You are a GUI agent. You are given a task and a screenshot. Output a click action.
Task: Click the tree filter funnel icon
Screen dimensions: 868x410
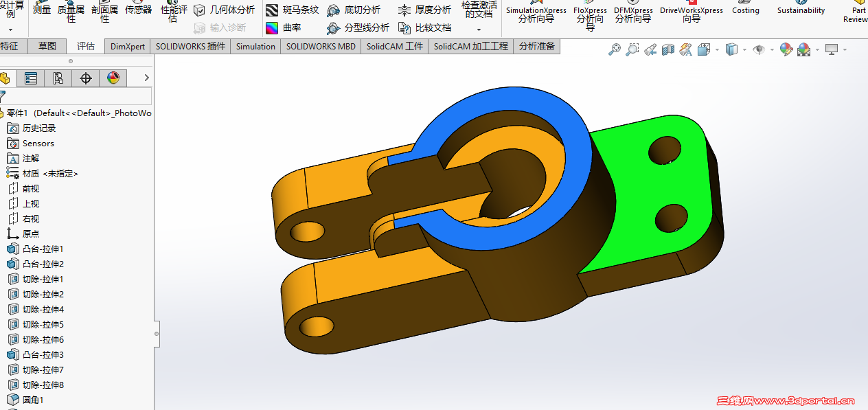pyautogui.click(x=3, y=96)
